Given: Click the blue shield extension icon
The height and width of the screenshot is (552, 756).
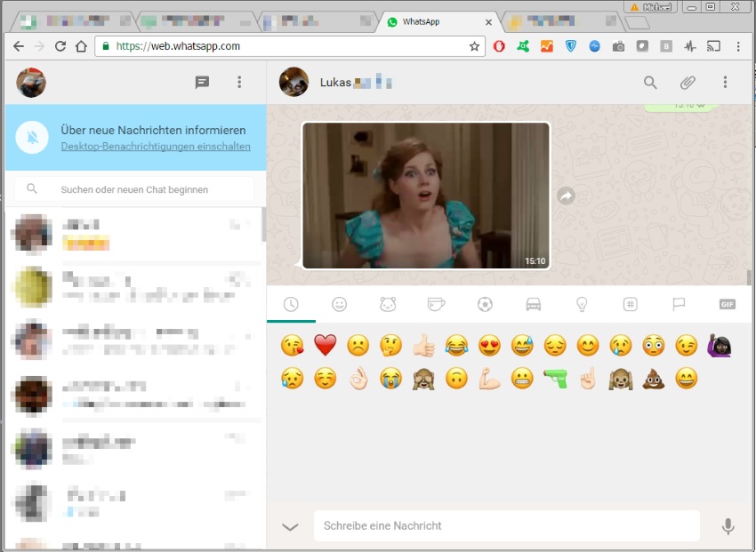Looking at the screenshot, I should pyautogui.click(x=571, y=46).
